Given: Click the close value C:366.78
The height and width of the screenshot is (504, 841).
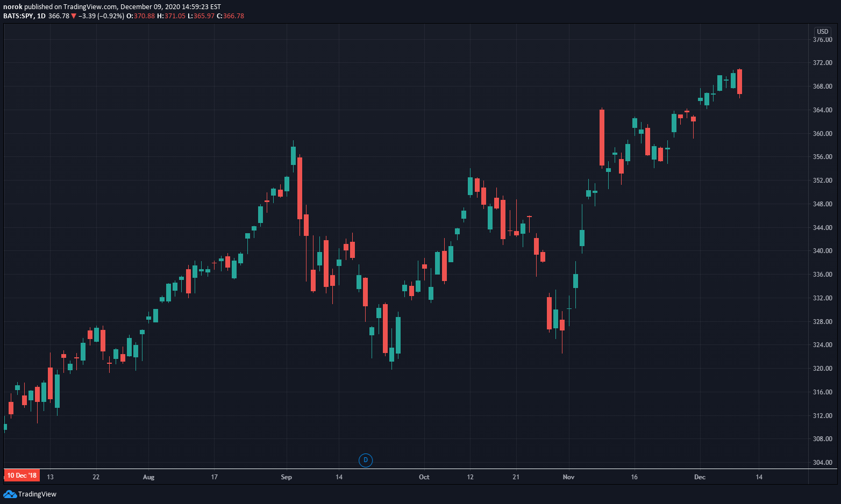Looking at the screenshot, I should (230, 16).
